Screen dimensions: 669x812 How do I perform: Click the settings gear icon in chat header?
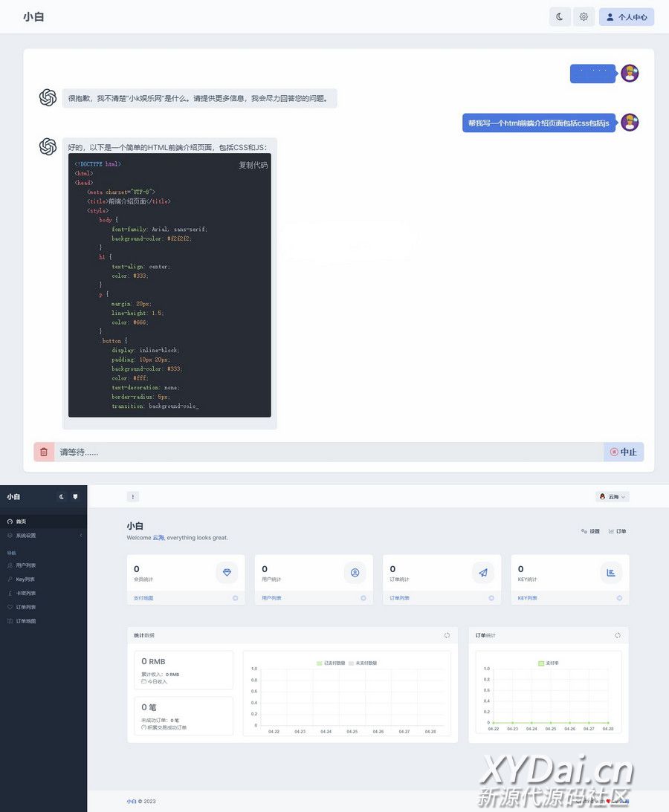pos(584,17)
